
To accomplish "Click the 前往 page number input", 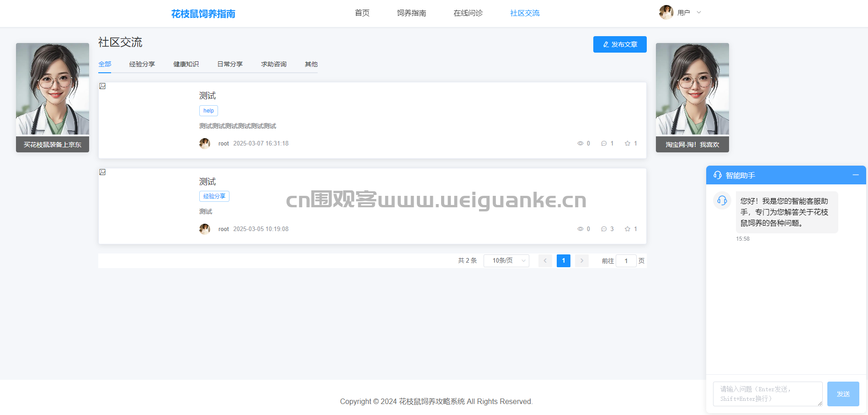I will tap(626, 261).
